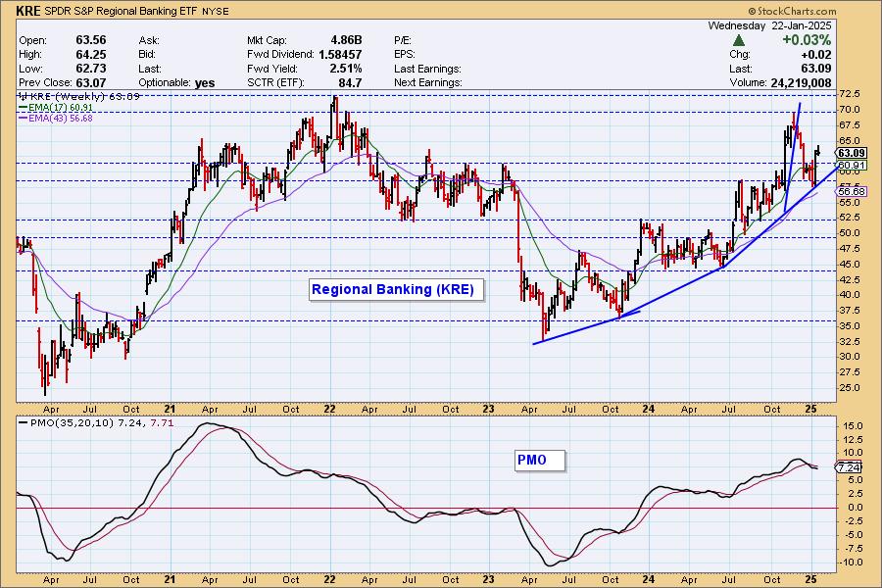Image resolution: width=882 pixels, height=588 pixels.
Task: Click the High value 64.25
Action: tap(90, 54)
